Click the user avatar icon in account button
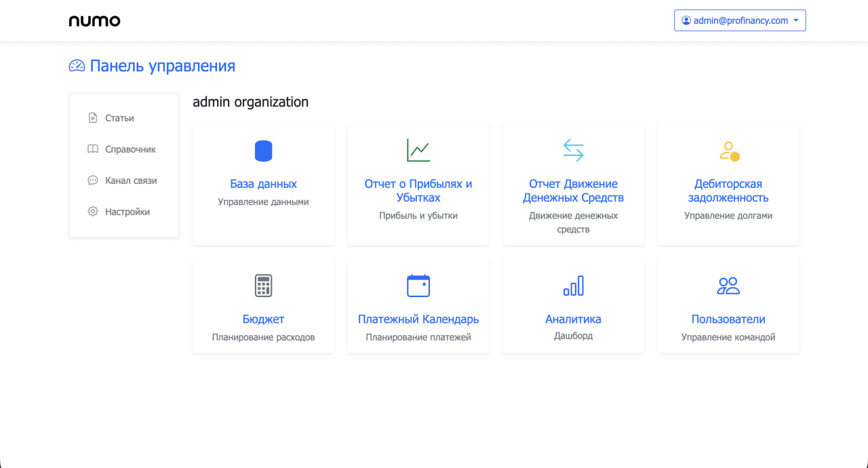 (x=686, y=21)
